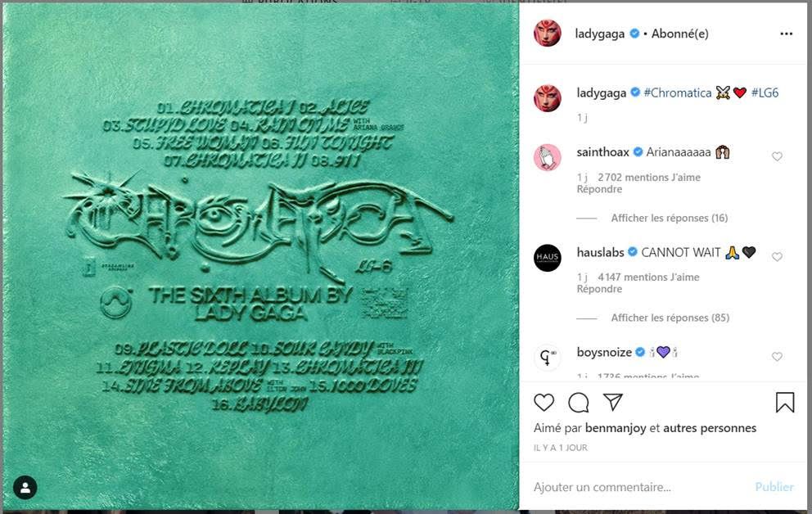The height and width of the screenshot is (514, 812).
Task: Open the #Chromatica hashtag link
Action: (x=678, y=93)
